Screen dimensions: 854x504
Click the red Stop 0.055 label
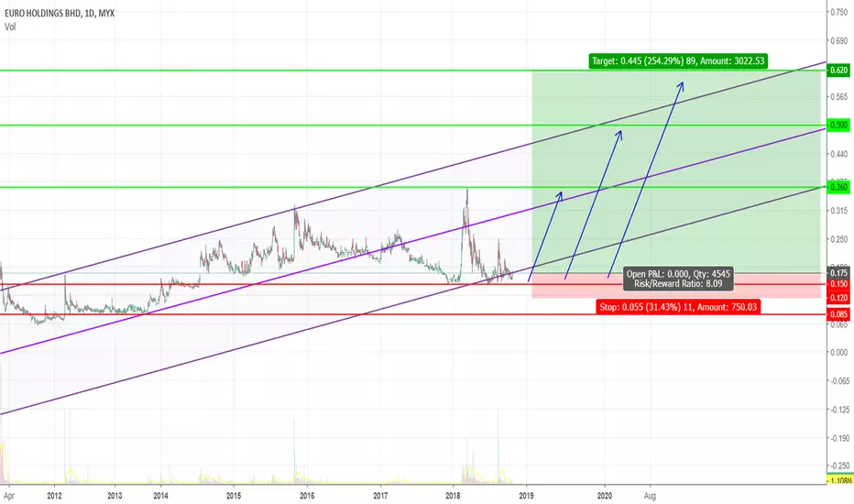[x=678, y=307]
